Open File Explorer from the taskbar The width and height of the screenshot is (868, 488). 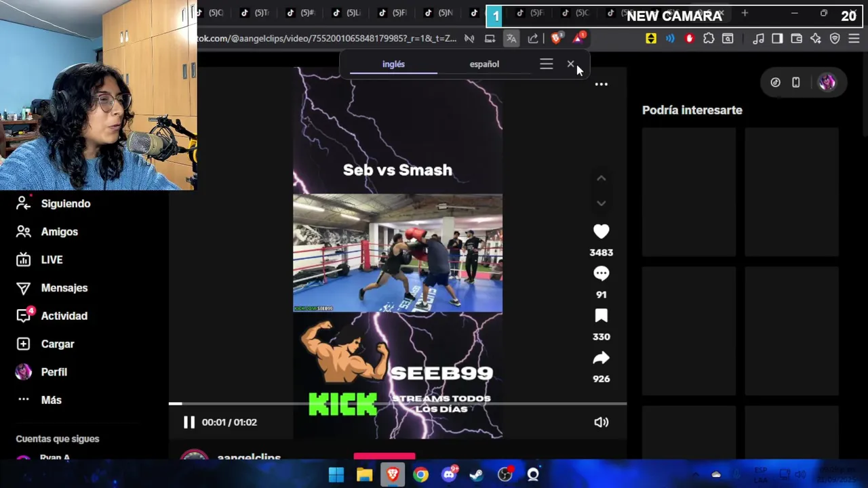pyautogui.click(x=364, y=474)
